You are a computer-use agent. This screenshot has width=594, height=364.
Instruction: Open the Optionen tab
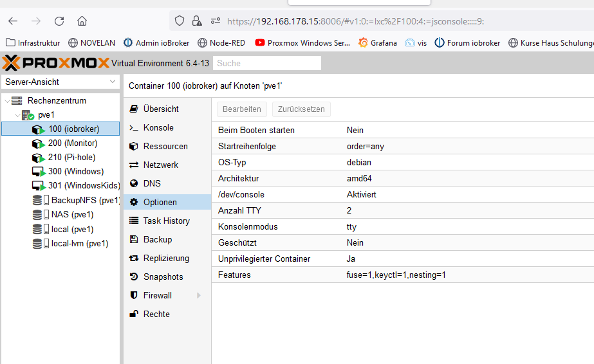pyautogui.click(x=167, y=202)
